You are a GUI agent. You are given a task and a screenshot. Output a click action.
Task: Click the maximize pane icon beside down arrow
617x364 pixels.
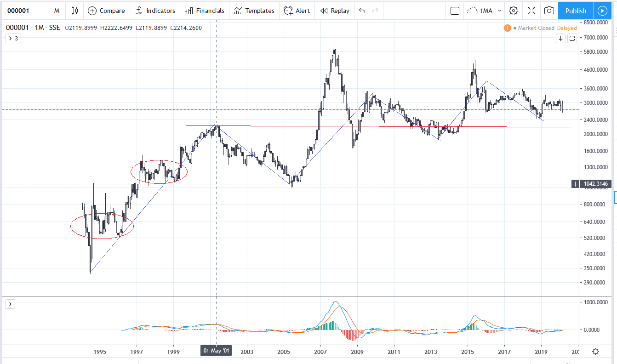point(572,39)
